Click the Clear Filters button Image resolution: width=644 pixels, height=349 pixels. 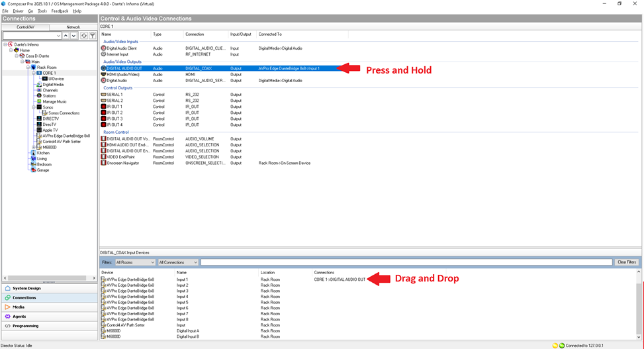pyautogui.click(x=626, y=262)
